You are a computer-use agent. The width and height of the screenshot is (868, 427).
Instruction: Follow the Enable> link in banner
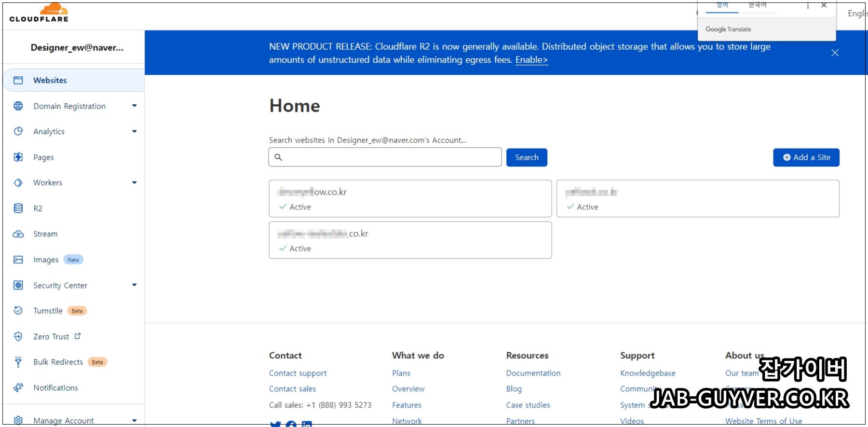click(x=531, y=60)
